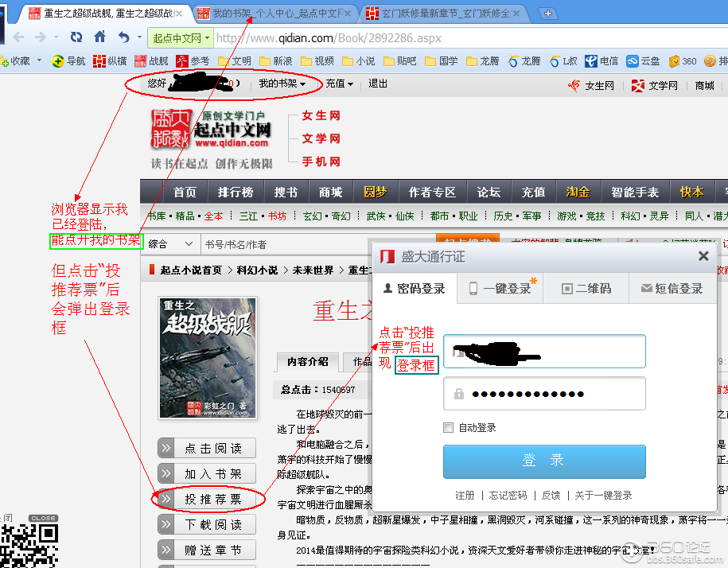The height and width of the screenshot is (568, 728).
Task: Go back using the browser back arrow
Action: click(x=18, y=37)
